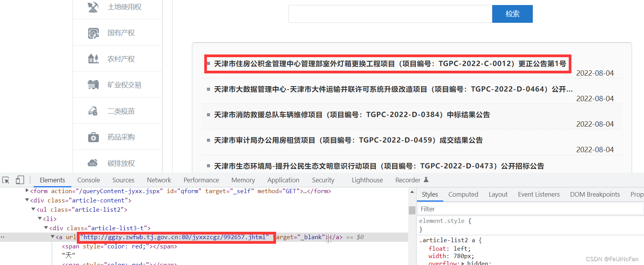Click the 矿业权交易 sidebar icon
The image size is (644, 265).
click(93, 85)
